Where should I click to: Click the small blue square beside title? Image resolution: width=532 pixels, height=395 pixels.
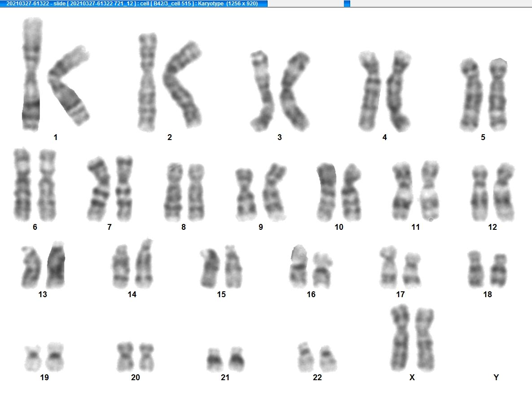click(x=347, y=4)
